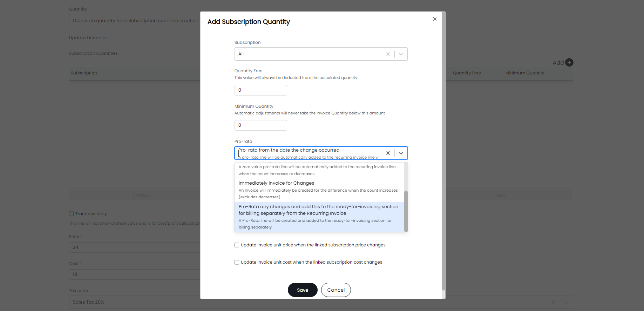This screenshot has width=644, height=311.
Task: Tick the Track cost only checkbox
Action: (72, 214)
